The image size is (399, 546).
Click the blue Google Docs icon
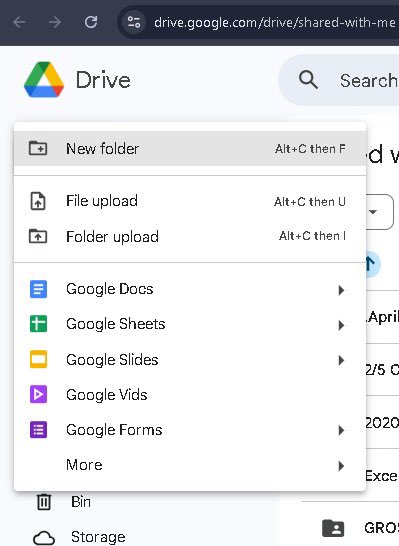pyautogui.click(x=38, y=289)
